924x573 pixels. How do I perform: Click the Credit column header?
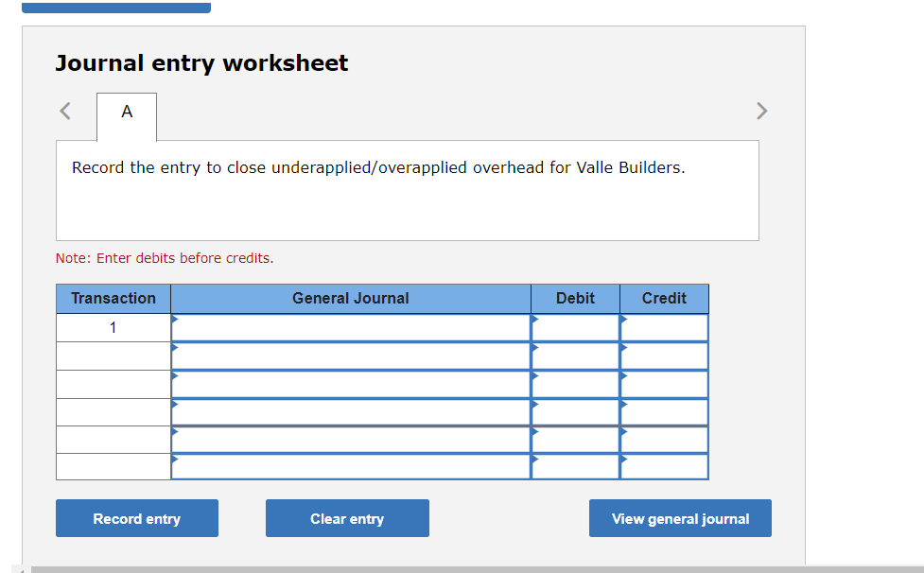664,299
